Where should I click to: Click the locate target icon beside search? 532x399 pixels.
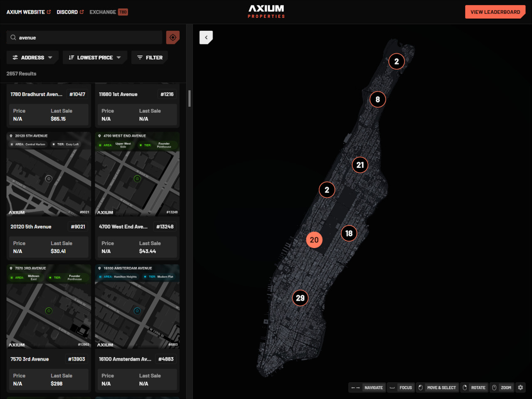point(173,37)
